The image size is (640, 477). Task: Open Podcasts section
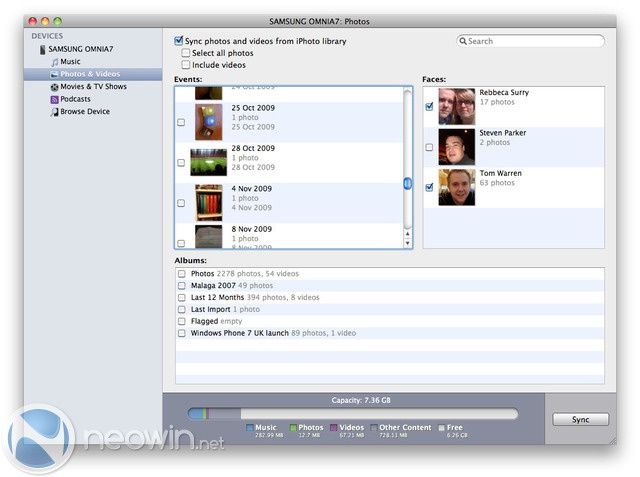pos(76,99)
